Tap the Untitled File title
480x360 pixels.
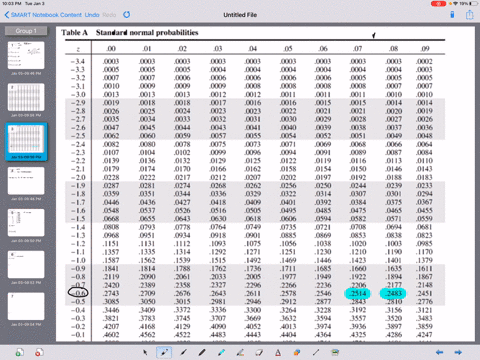tap(240, 15)
